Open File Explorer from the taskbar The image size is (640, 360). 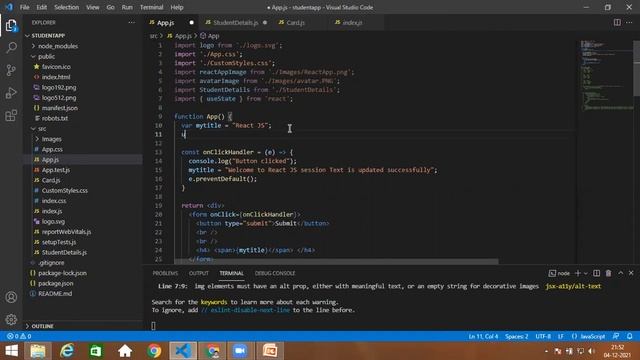38,351
